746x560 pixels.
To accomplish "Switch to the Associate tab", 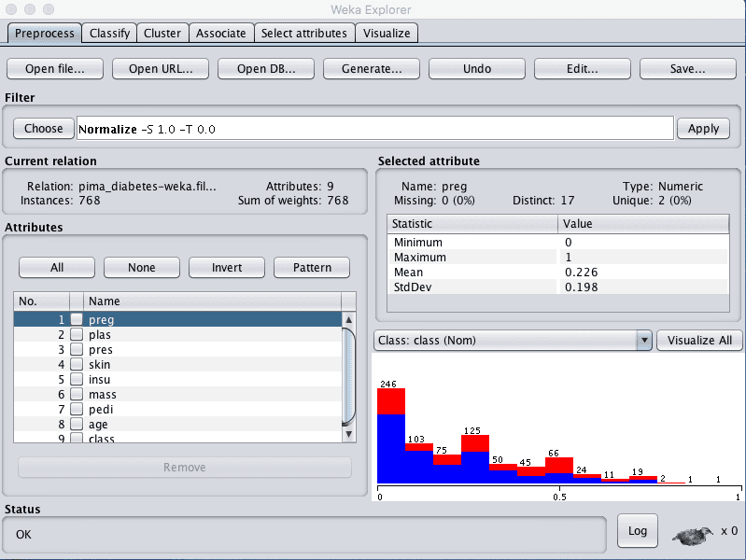I will (220, 34).
